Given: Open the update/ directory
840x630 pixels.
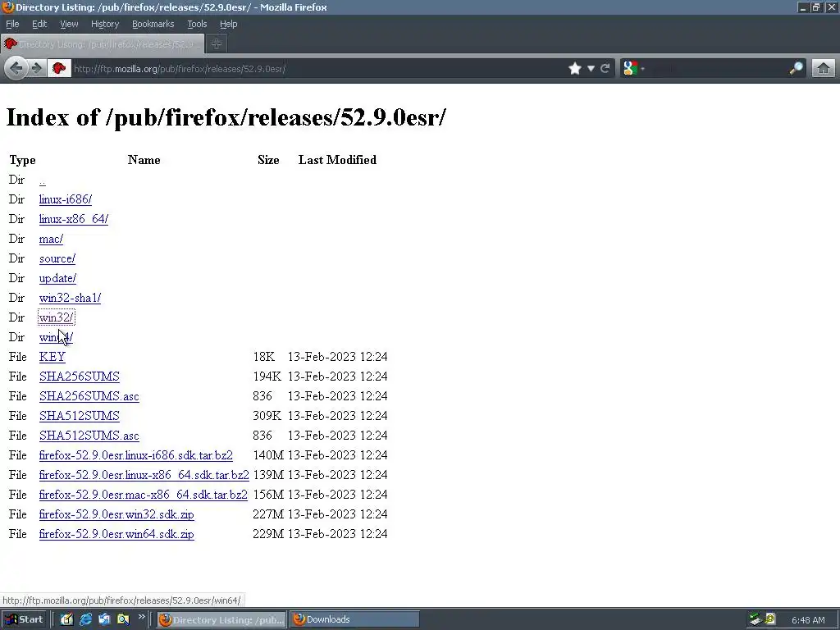Looking at the screenshot, I should click(x=57, y=279).
